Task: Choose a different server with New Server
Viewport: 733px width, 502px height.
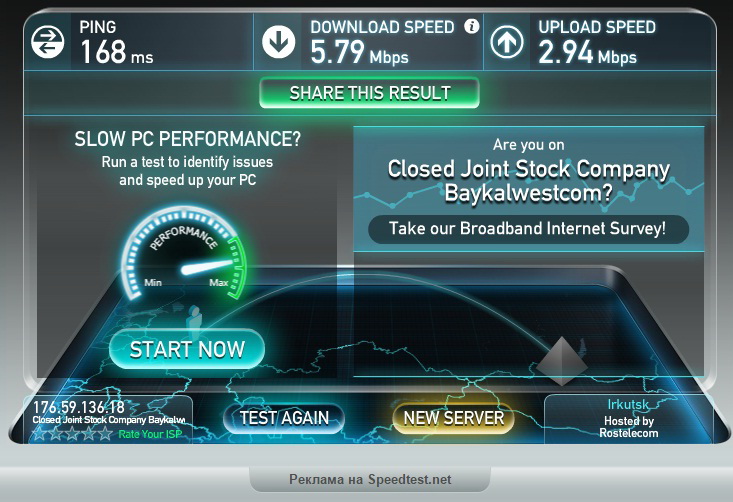Action: [x=453, y=418]
